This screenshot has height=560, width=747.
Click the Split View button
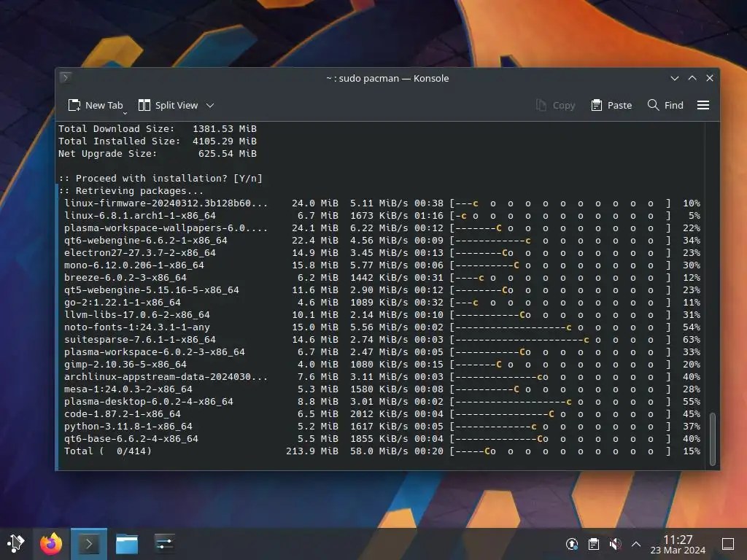pyautogui.click(x=168, y=105)
